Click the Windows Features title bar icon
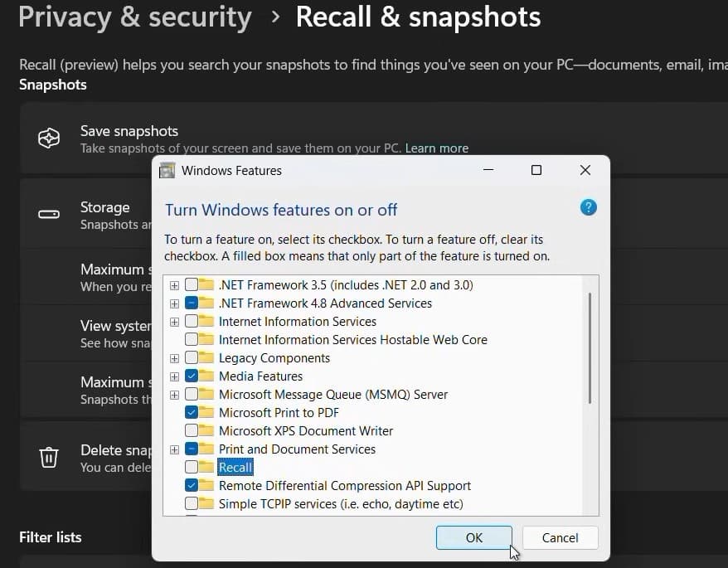728x568 pixels. [167, 171]
